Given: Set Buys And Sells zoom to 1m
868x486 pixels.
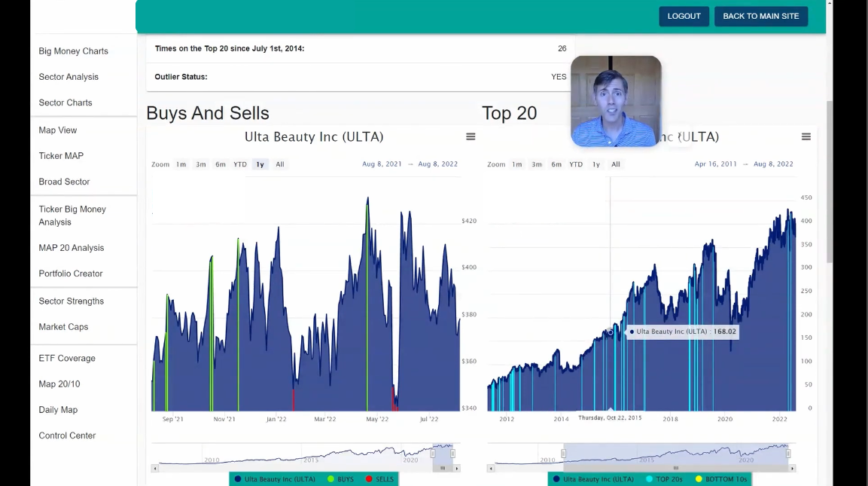Looking at the screenshot, I should 181,164.
